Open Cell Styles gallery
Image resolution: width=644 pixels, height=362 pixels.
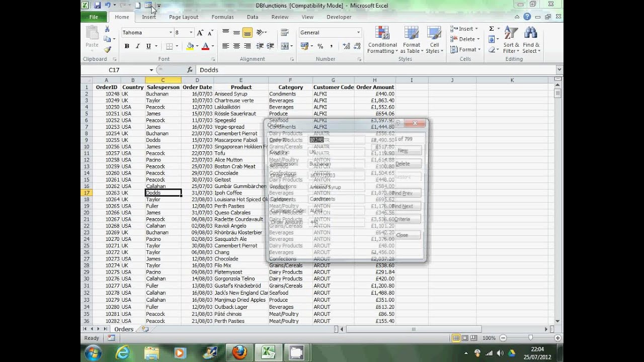(434, 40)
